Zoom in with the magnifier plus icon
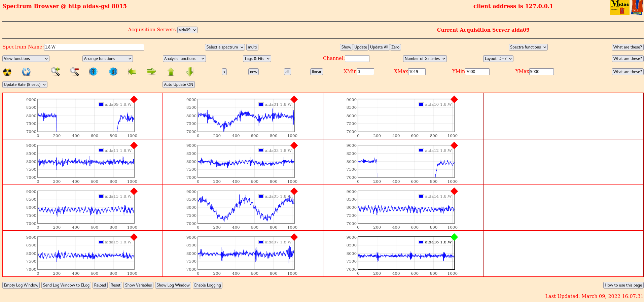 click(56, 71)
